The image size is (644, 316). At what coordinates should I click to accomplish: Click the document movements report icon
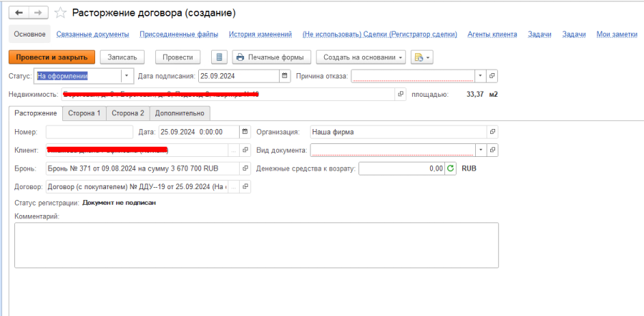pyautogui.click(x=220, y=57)
